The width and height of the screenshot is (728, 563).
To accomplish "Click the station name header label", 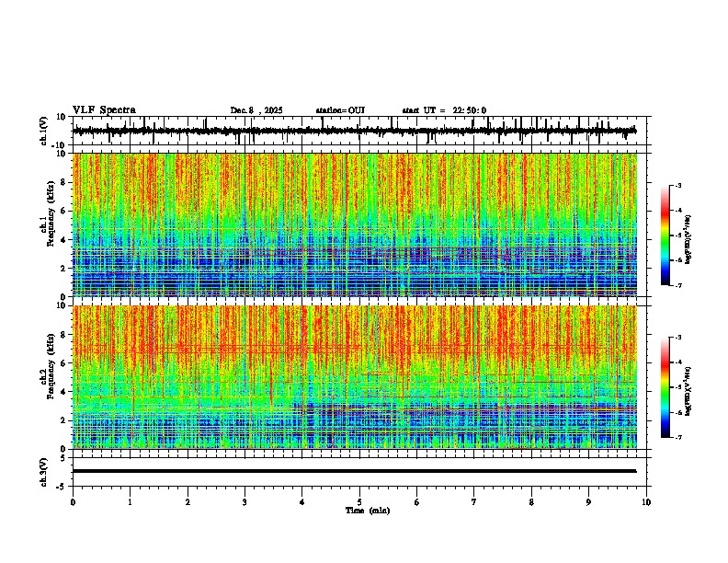I will click(340, 110).
